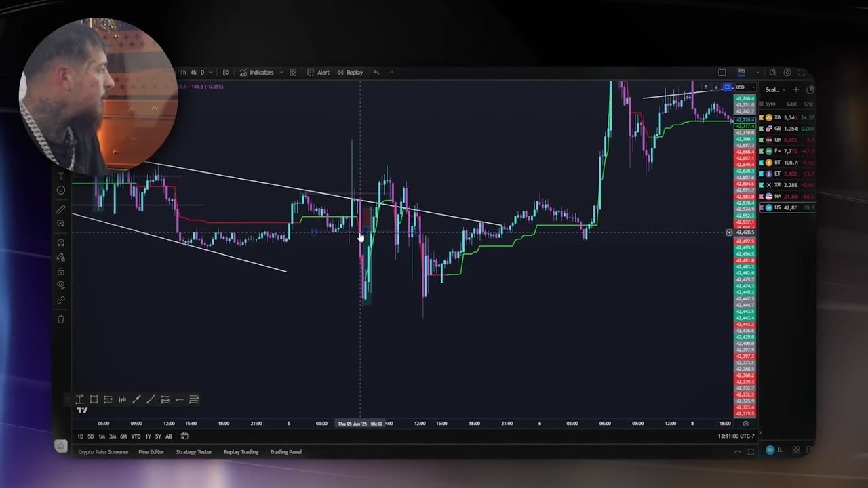Select the GB watchlist row
868x488 pixels.
tap(787, 129)
